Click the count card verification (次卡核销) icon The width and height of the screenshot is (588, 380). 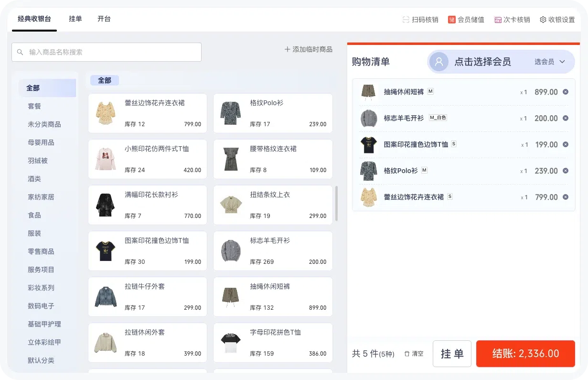pos(498,20)
